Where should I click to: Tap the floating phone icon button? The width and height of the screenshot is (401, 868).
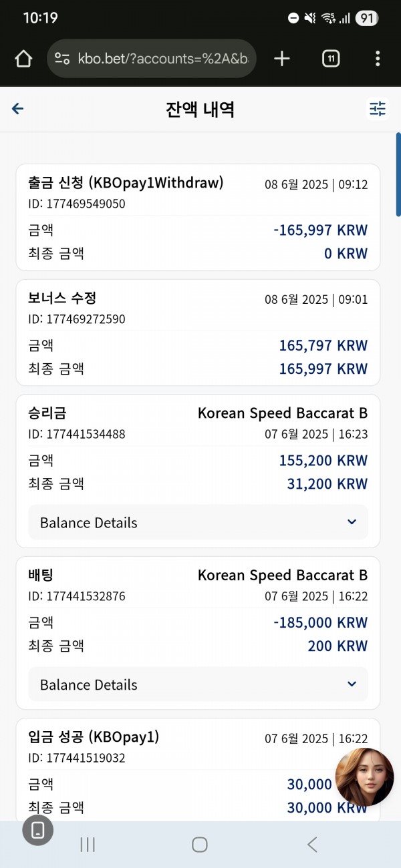38,830
